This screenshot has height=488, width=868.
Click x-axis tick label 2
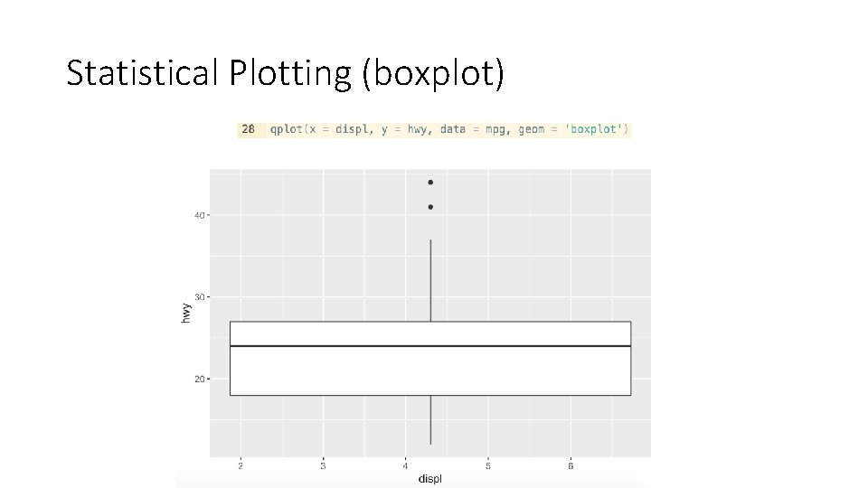241,465
